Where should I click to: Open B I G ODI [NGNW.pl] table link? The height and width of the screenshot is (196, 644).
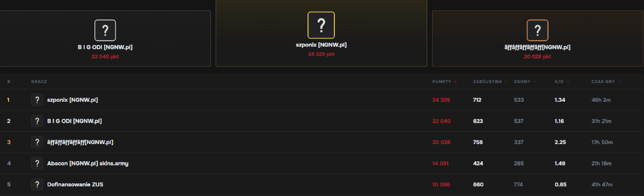coord(75,121)
